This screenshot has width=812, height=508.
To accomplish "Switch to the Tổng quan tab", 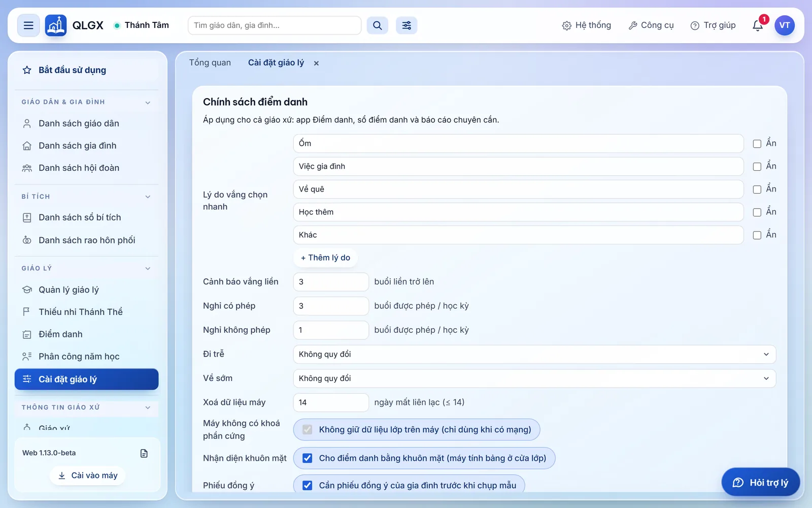I will click(210, 62).
